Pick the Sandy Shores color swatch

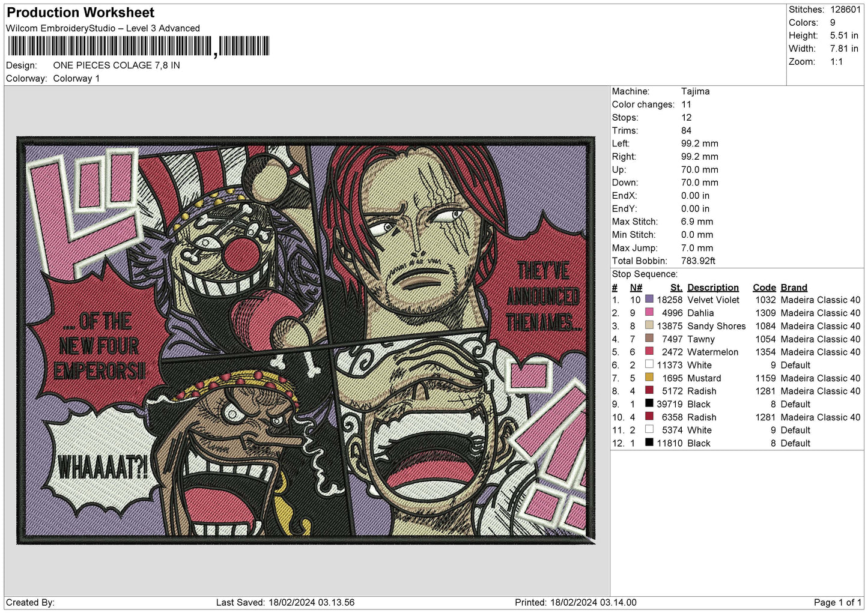[649, 326]
